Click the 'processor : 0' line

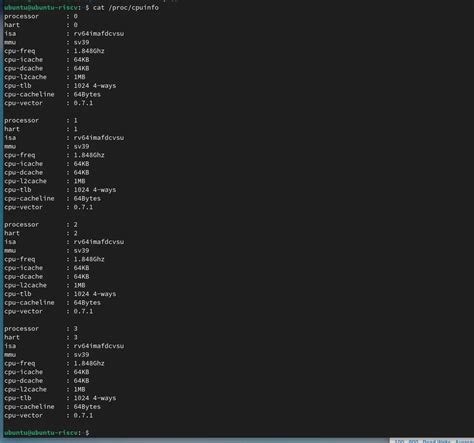click(x=41, y=16)
